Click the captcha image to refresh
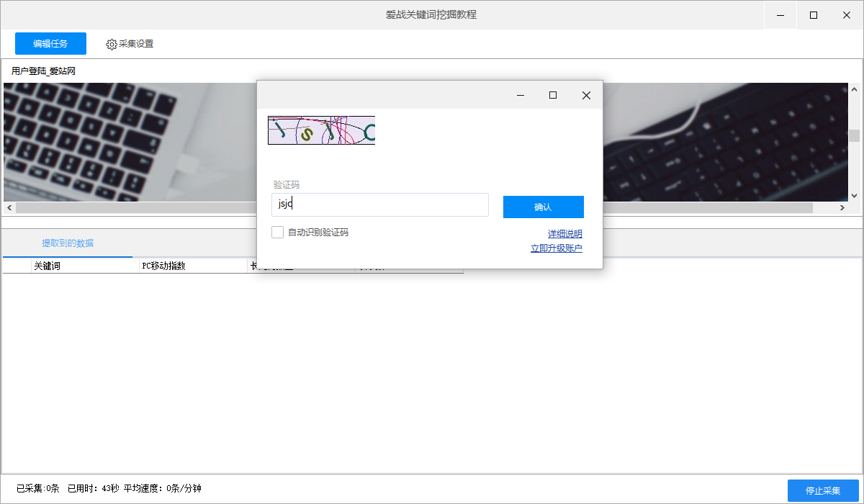Screen dimensions: 864x504 pos(321,130)
